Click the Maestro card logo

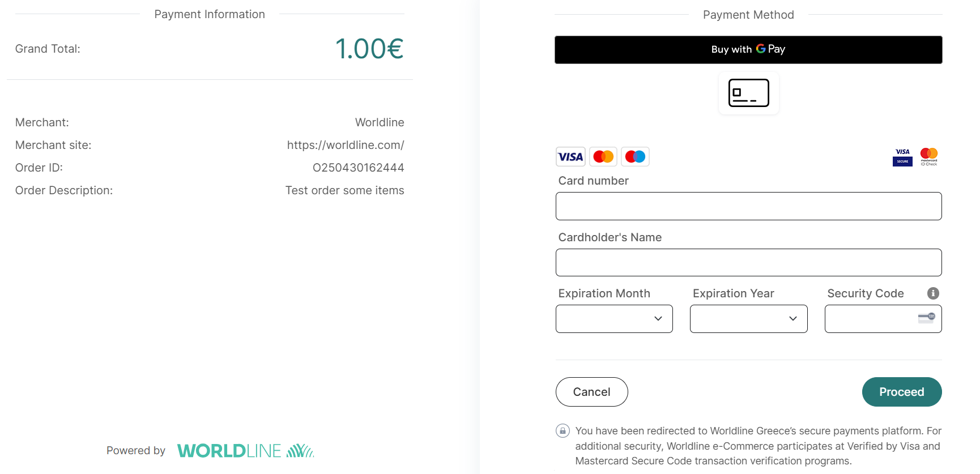pos(635,157)
